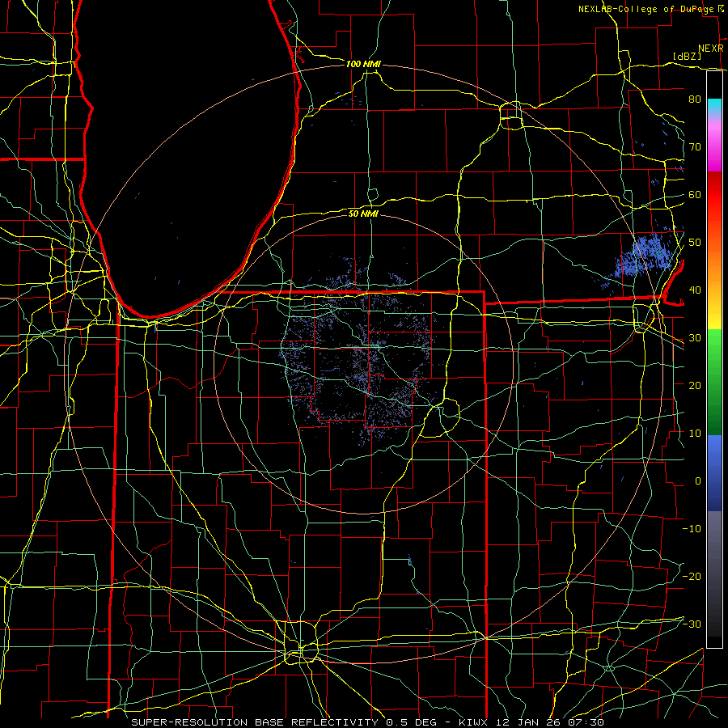Click the 70 dBZ scale value
The height and width of the screenshot is (728, 728).
point(695,146)
